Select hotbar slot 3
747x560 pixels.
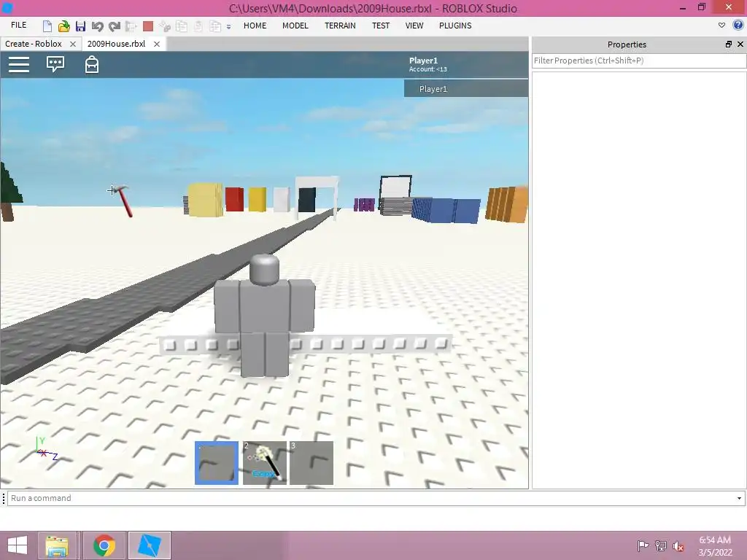pos(311,463)
